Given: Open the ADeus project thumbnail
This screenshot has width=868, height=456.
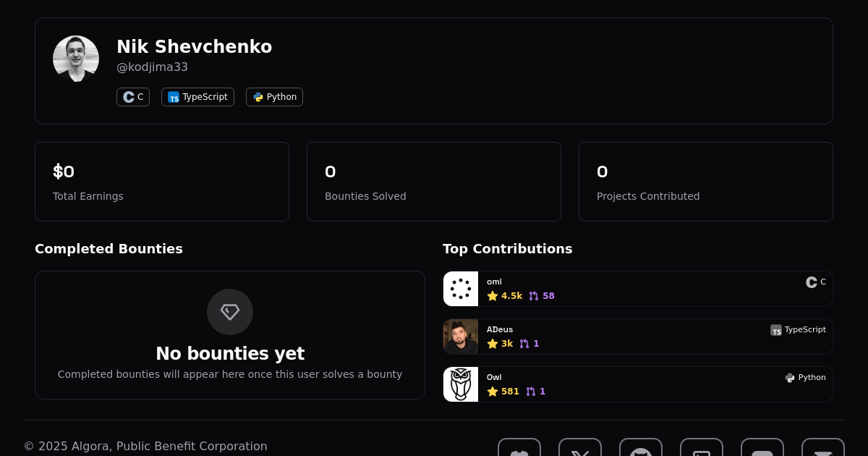Looking at the screenshot, I should tap(461, 337).
